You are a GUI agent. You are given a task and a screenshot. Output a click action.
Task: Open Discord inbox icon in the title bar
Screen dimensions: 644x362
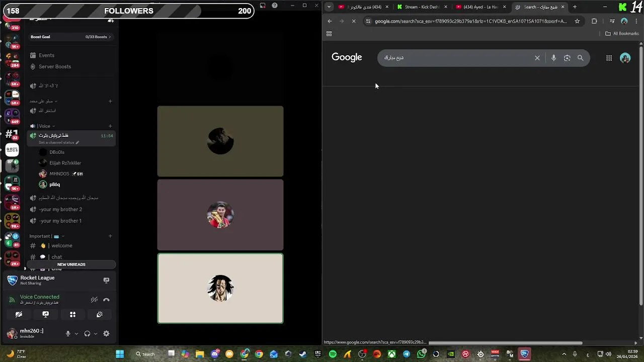tap(263, 6)
